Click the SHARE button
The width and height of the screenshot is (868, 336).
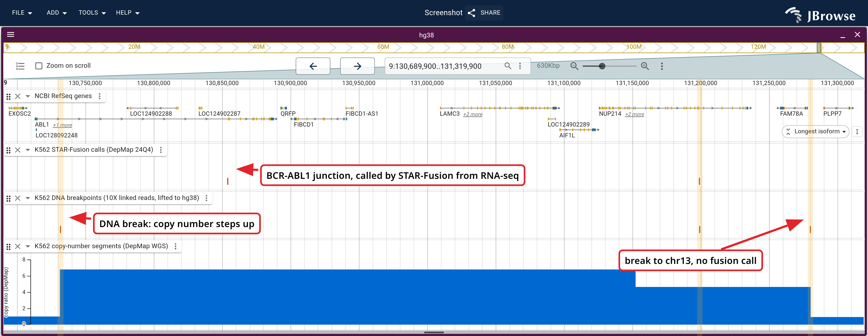[x=484, y=13]
